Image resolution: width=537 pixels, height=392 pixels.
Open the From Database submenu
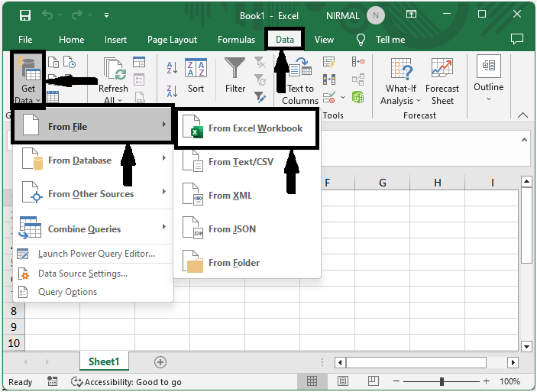pos(93,158)
